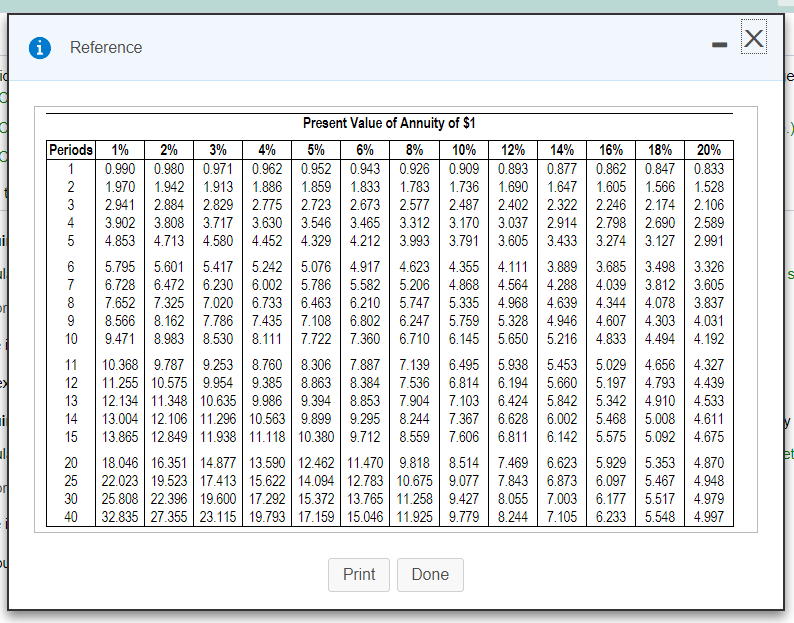794x623 pixels.
Task: Click the value 6.233 in the 16% column
Action: point(611,517)
